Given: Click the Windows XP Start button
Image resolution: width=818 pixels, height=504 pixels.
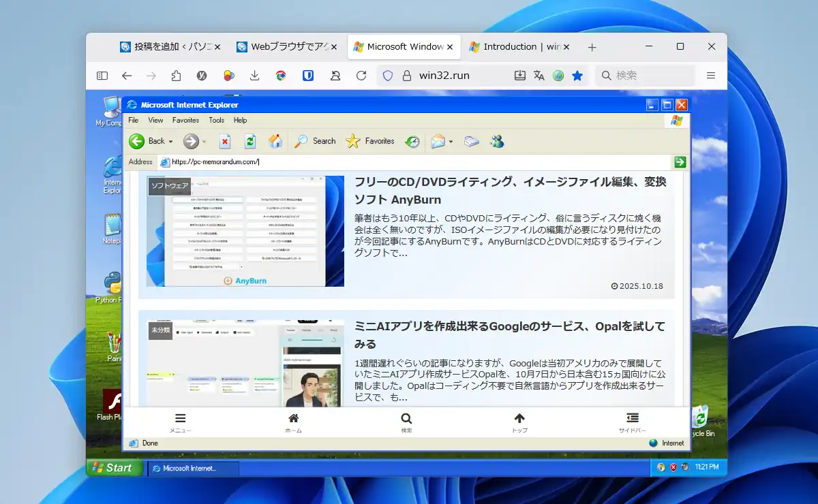Looking at the screenshot, I should coord(115,468).
